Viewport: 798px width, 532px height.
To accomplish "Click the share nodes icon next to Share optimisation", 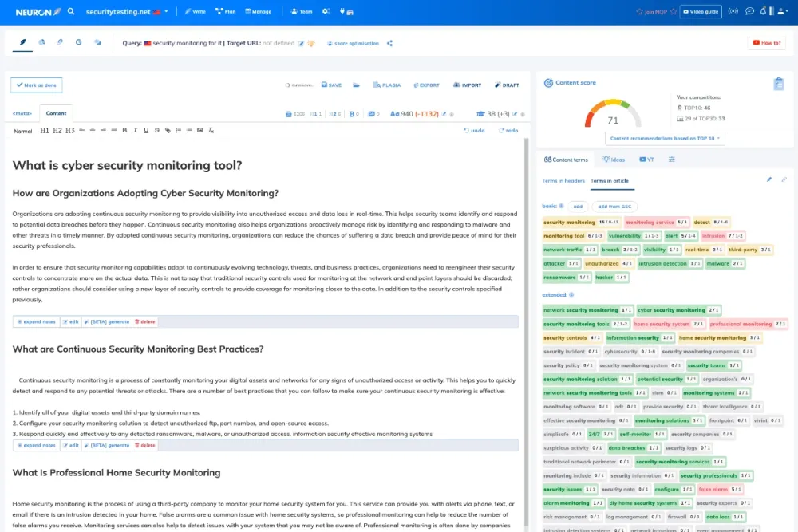I will click(x=390, y=43).
